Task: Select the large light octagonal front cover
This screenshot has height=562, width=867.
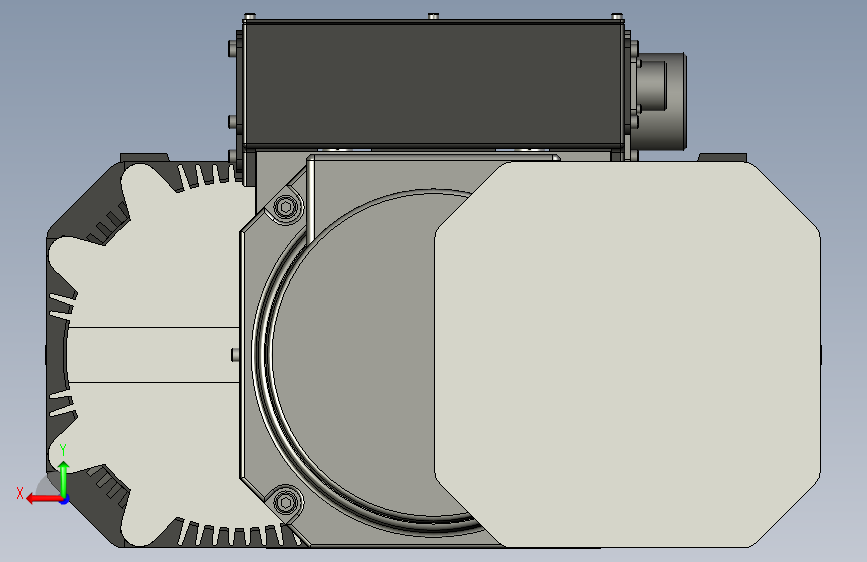Action: [627, 355]
